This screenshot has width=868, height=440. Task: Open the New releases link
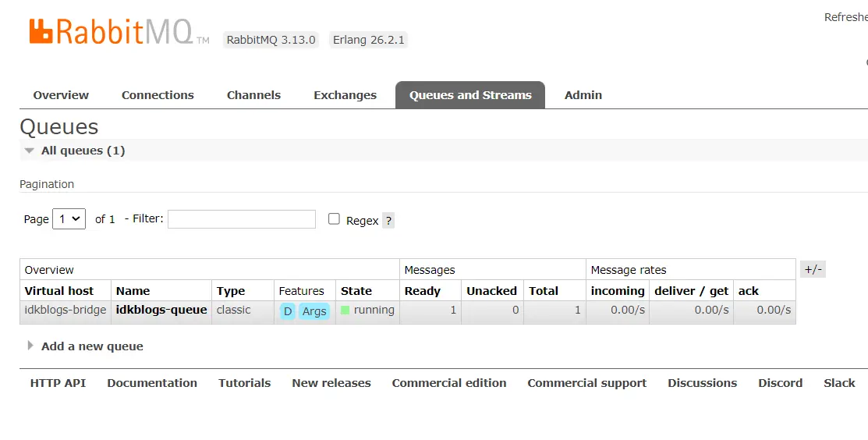click(331, 383)
